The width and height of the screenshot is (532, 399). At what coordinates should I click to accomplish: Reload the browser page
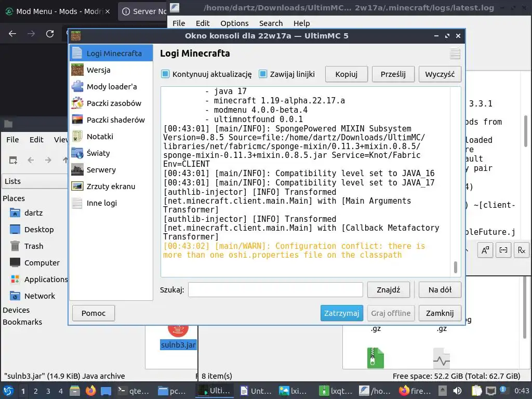click(x=50, y=34)
